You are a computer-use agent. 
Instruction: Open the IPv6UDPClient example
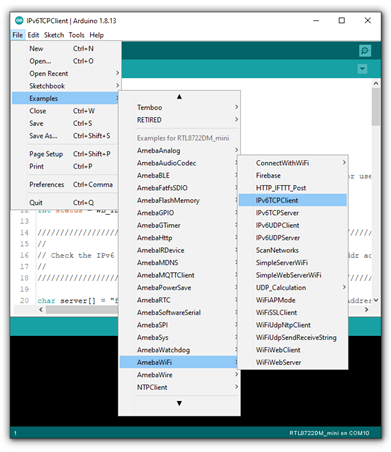(293, 225)
